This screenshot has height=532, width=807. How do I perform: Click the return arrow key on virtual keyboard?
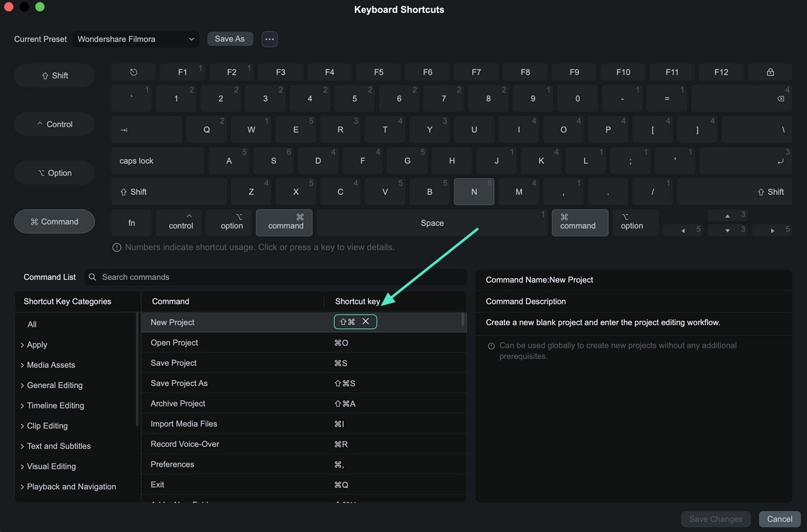[745, 161]
